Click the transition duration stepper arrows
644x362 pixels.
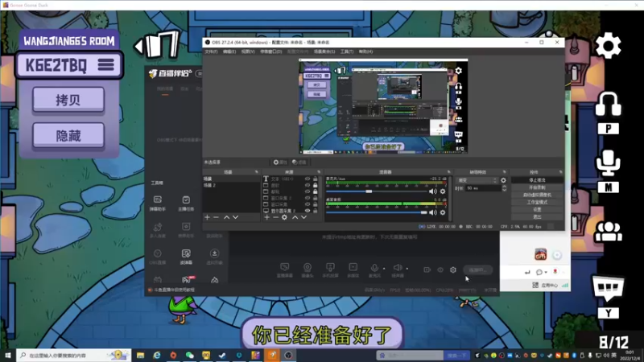[x=505, y=188]
